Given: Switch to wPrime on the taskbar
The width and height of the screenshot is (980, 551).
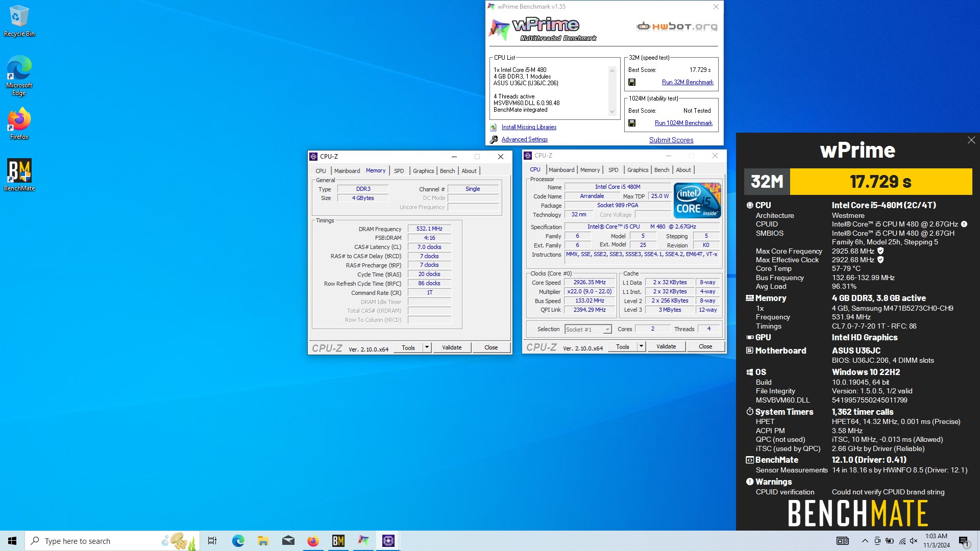Looking at the screenshot, I should 363,541.
